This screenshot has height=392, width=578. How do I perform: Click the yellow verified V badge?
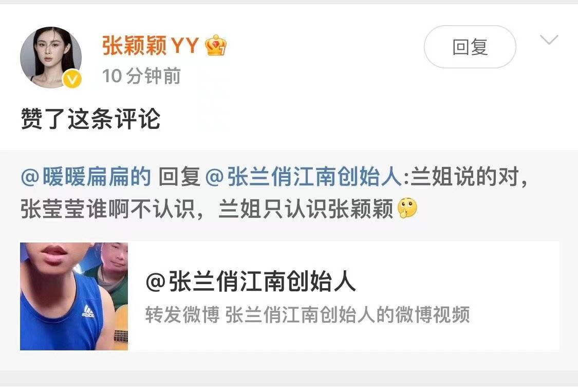[x=72, y=79]
